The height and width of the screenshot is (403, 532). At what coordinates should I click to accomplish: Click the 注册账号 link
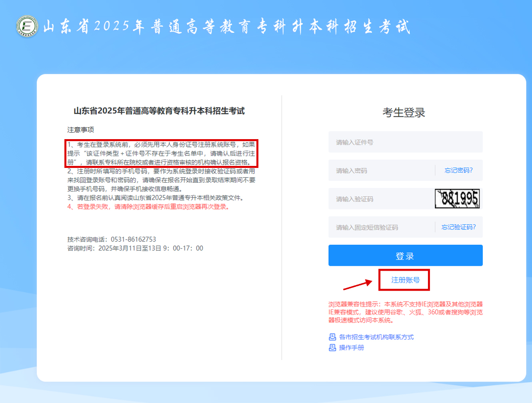(x=405, y=280)
